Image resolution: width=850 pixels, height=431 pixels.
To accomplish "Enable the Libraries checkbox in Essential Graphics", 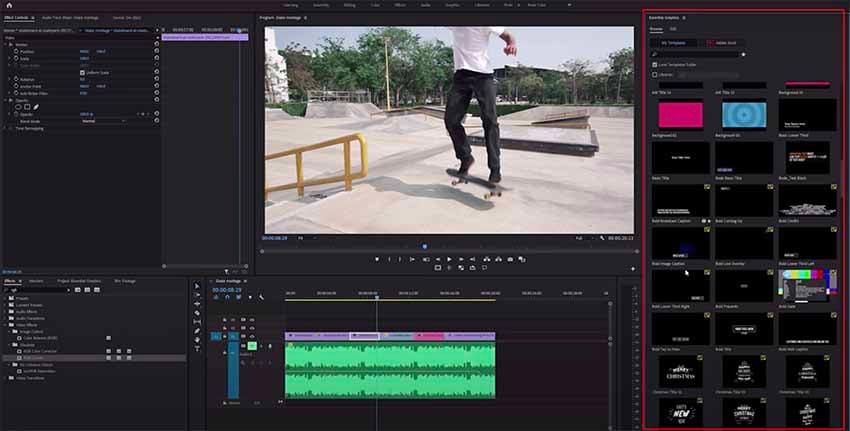I will [654, 73].
